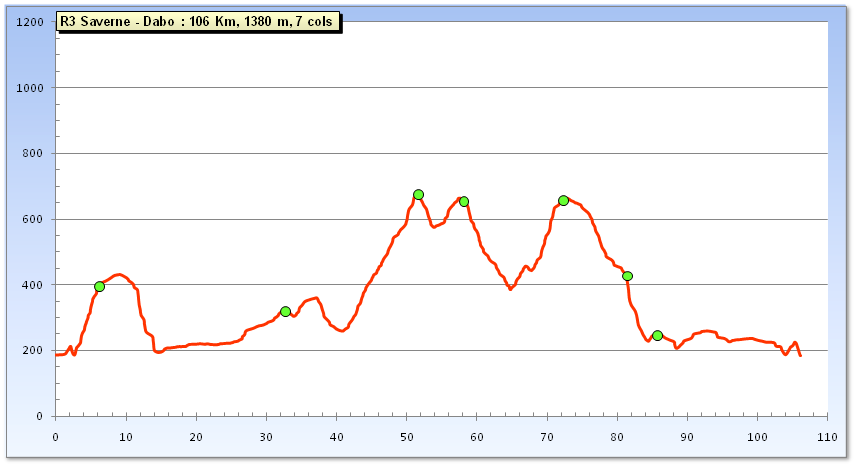Select the col marker near km 86

click(657, 335)
